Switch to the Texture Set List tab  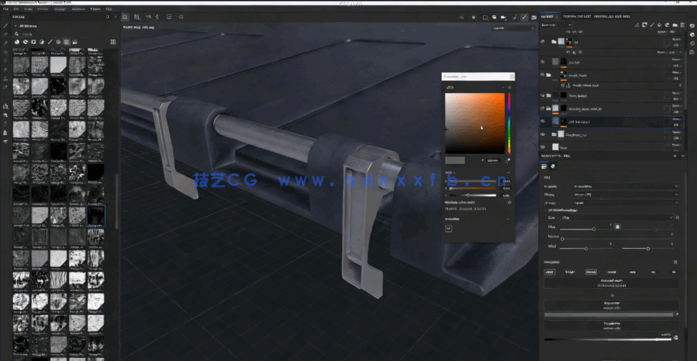[x=576, y=16]
